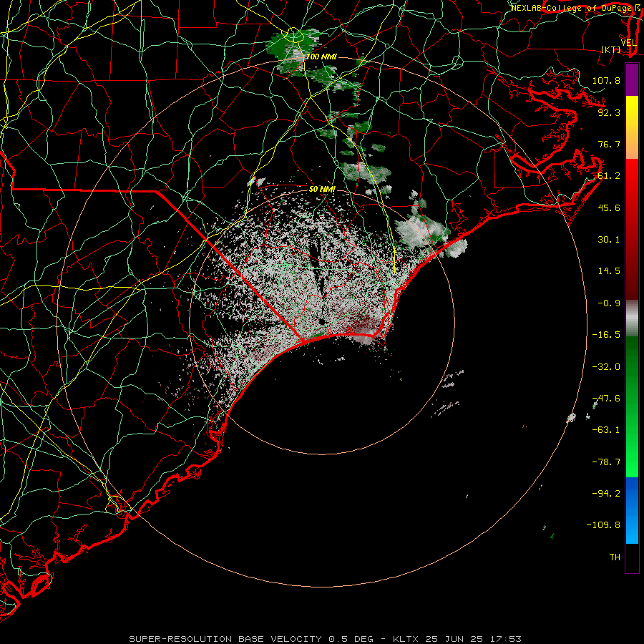Image resolution: width=644 pixels, height=644 pixels.
Task: Click the 14.5 legend value
Action: [609, 271]
